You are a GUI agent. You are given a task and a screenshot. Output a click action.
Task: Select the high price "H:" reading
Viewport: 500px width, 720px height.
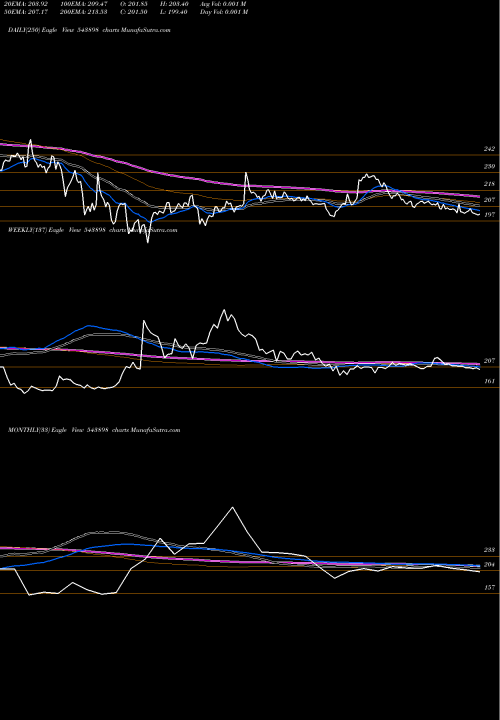click(x=174, y=4)
